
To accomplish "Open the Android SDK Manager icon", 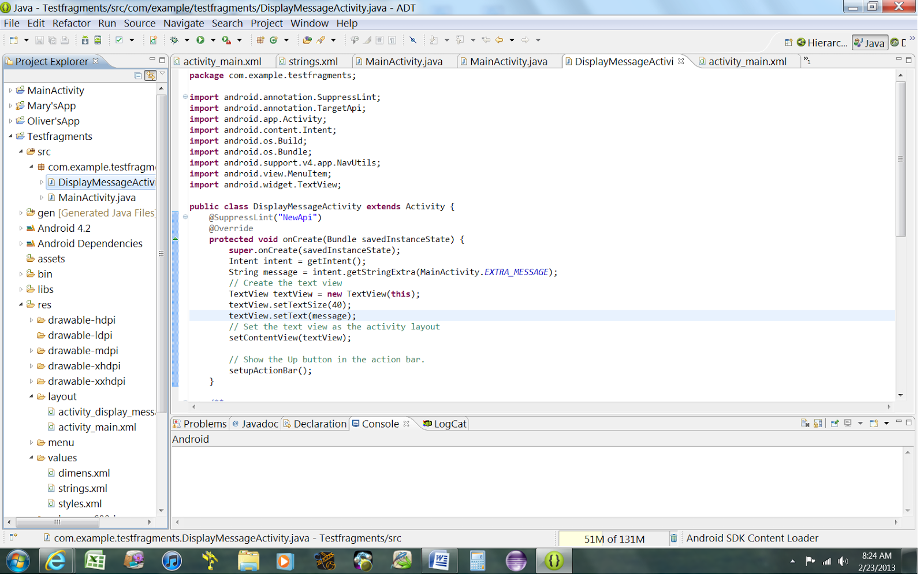I will coord(85,40).
